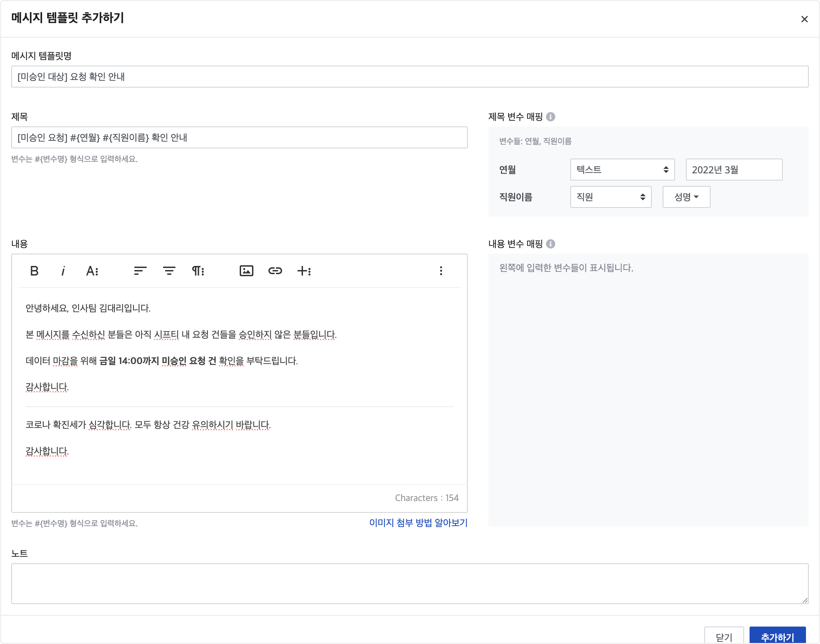This screenshot has height=644, width=820.
Task: Click the 노트 text area
Action: click(x=409, y=583)
